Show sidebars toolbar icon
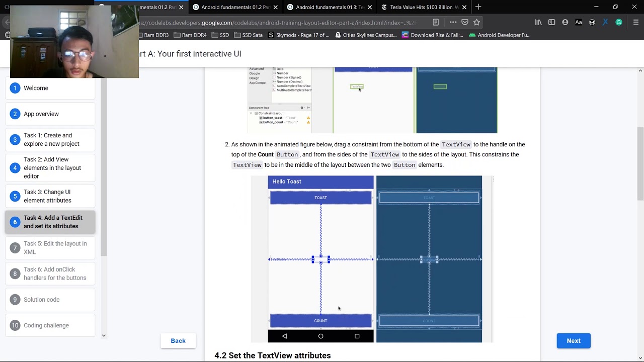644x362 pixels. click(x=552, y=22)
